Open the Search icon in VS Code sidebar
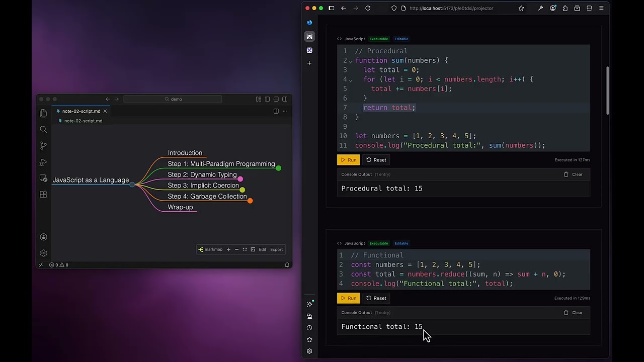This screenshot has height=362, width=644. pos(43,129)
